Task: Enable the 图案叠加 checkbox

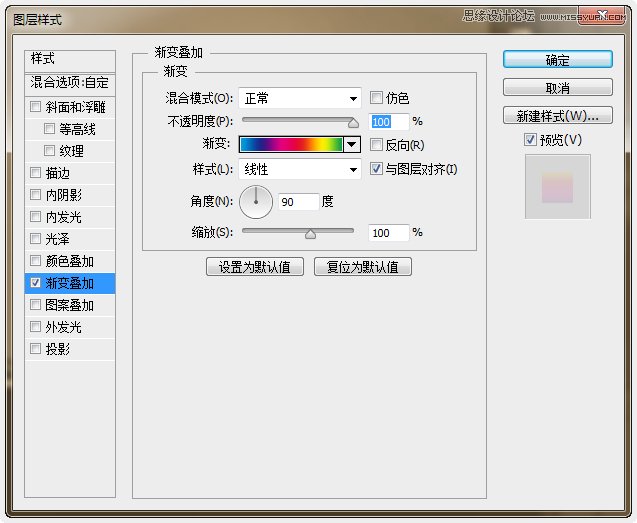Action: pyautogui.click(x=35, y=304)
